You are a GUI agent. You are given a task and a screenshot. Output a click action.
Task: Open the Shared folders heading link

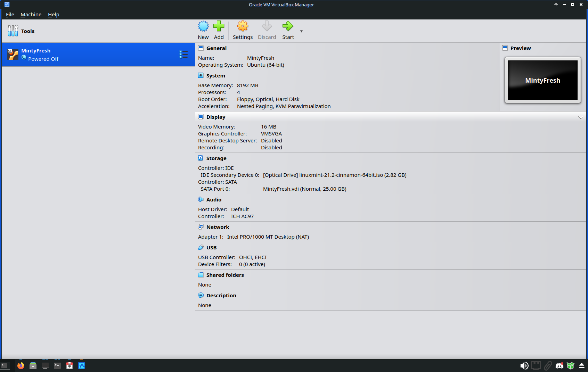coord(225,275)
